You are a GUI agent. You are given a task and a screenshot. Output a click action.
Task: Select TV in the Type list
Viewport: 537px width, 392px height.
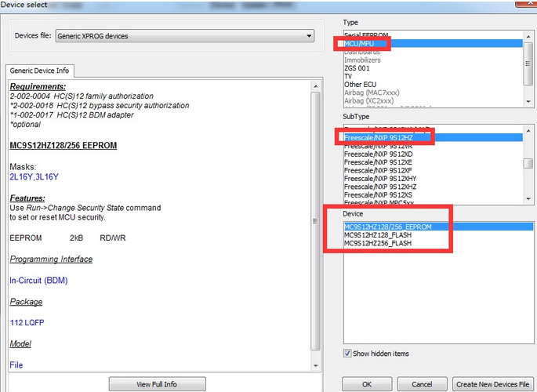click(x=434, y=76)
